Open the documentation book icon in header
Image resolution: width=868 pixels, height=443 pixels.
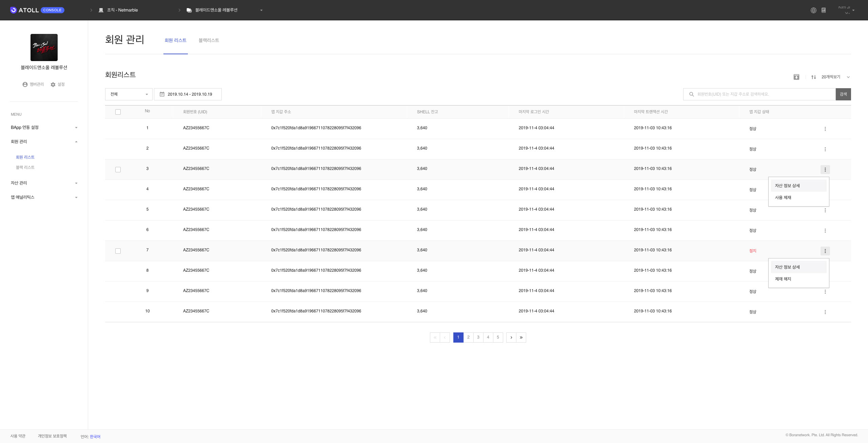click(824, 10)
